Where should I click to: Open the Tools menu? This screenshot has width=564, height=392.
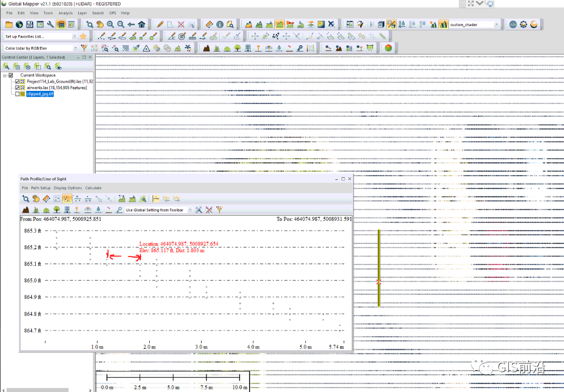point(48,13)
